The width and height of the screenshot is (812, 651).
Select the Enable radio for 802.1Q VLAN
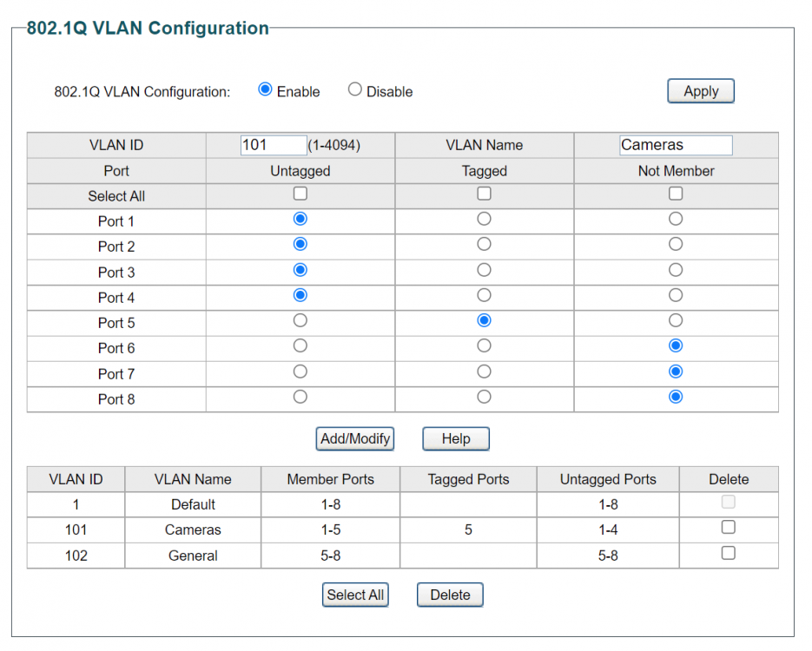[265, 89]
